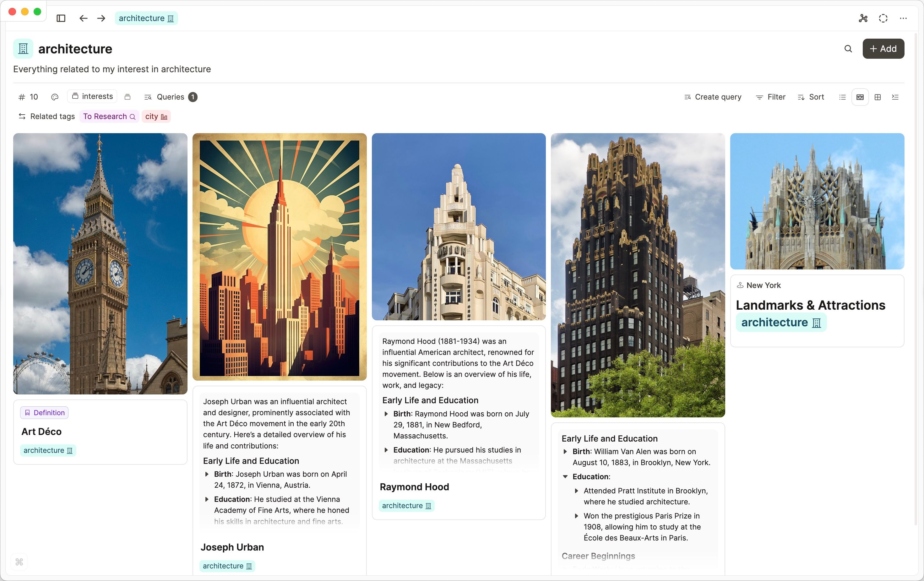Click the dashed circle focus icon
The height and width of the screenshot is (581, 924).
pyautogui.click(x=883, y=18)
